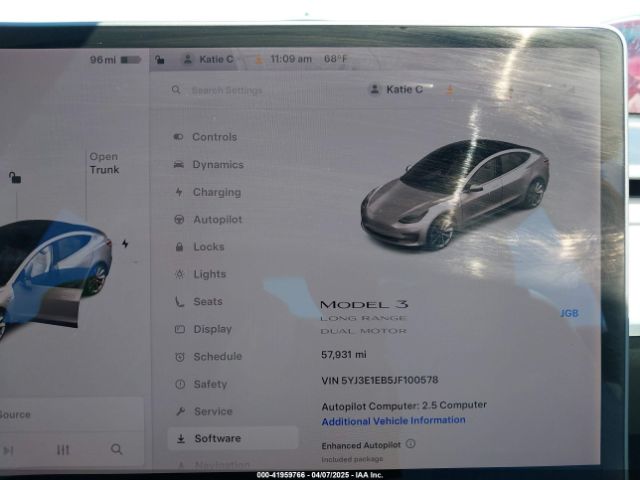
Task: Open the Locks settings section
Action: [x=208, y=247]
